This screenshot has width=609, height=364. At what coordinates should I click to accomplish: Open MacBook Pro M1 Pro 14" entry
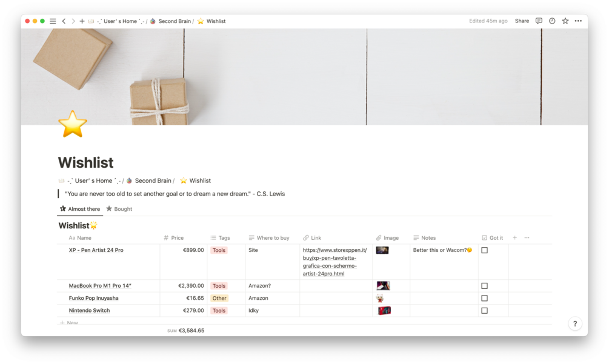100,286
